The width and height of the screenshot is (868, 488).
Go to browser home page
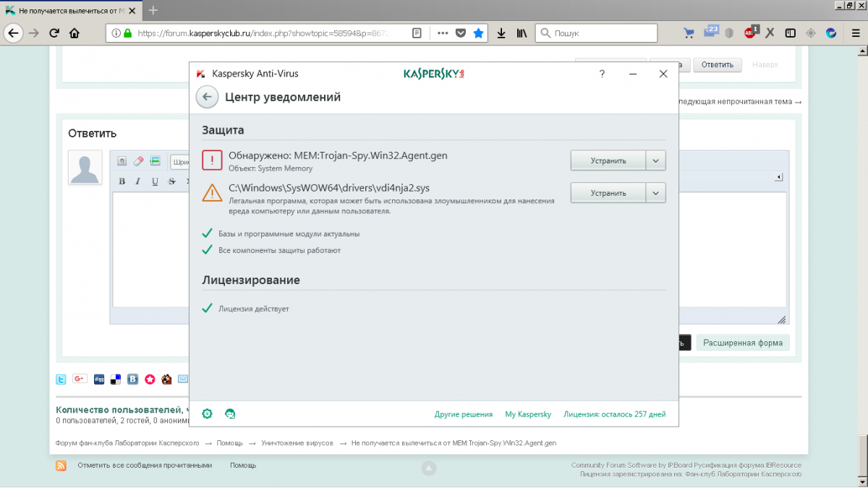point(74,33)
